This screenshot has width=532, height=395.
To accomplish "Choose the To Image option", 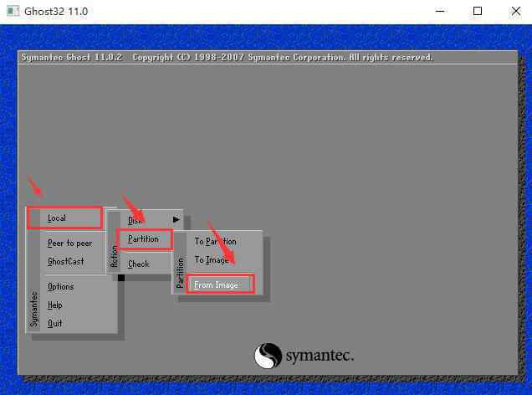I will tap(212, 260).
